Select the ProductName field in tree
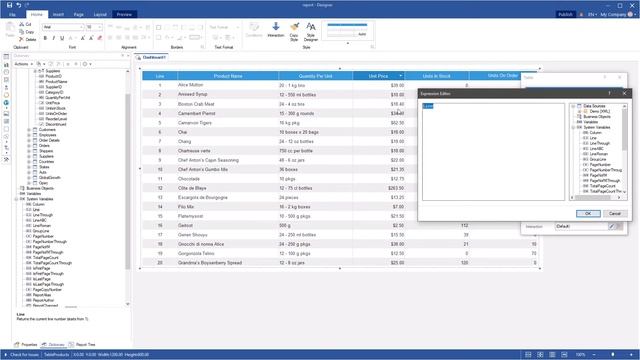The height and width of the screenshot is (360, 640). coord(56,82)
